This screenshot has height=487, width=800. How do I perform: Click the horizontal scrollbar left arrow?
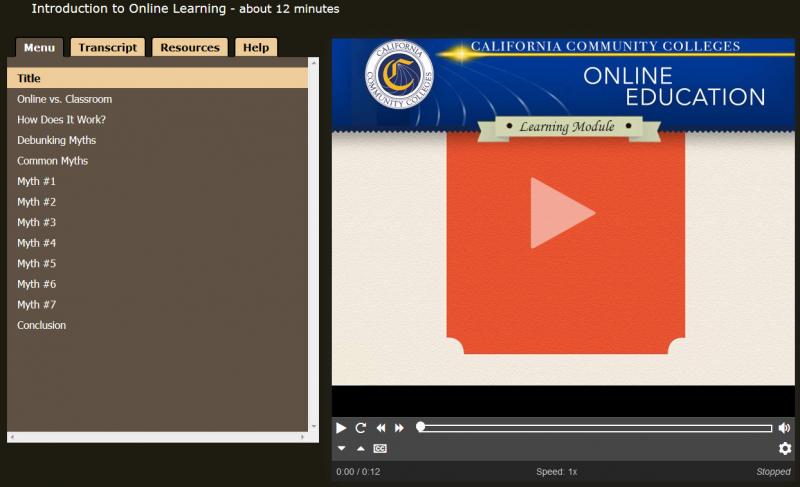coord(12,437)
